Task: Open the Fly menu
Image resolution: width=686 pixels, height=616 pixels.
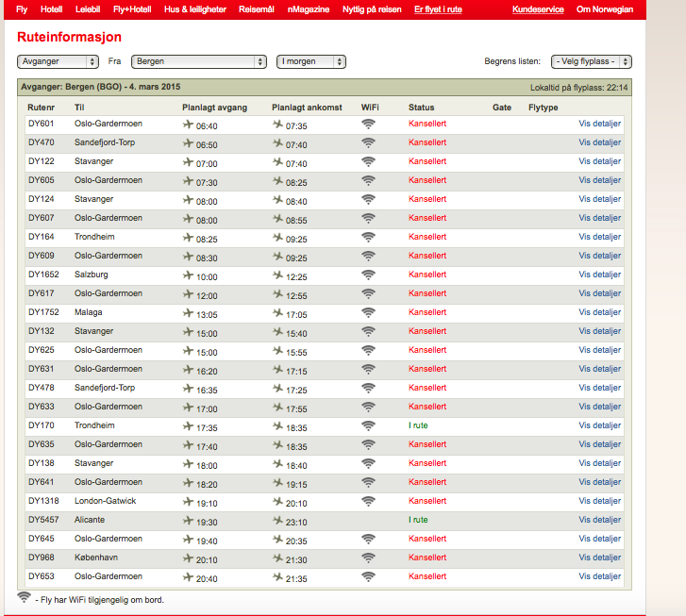Action: click(x=22, y=9)
